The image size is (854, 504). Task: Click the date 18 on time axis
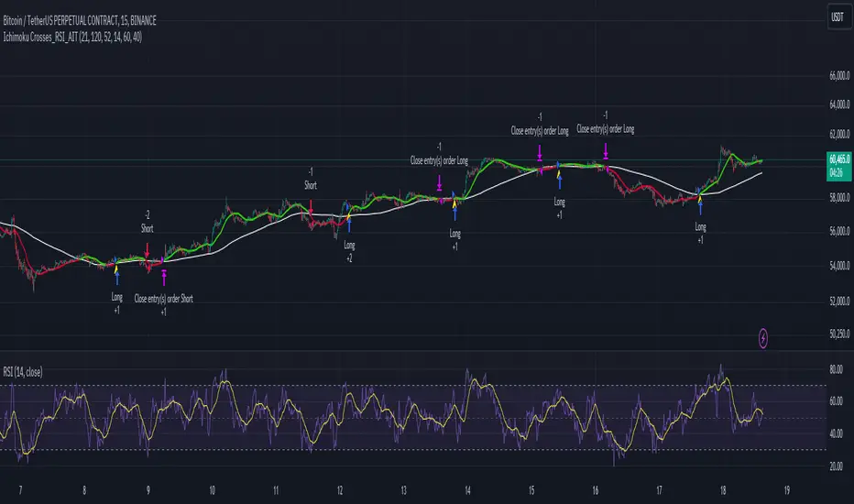[x=723, y=491]
